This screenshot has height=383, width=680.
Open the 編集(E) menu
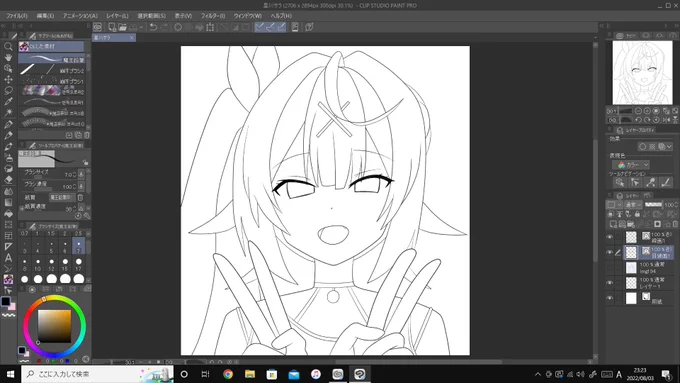(45, 16)
